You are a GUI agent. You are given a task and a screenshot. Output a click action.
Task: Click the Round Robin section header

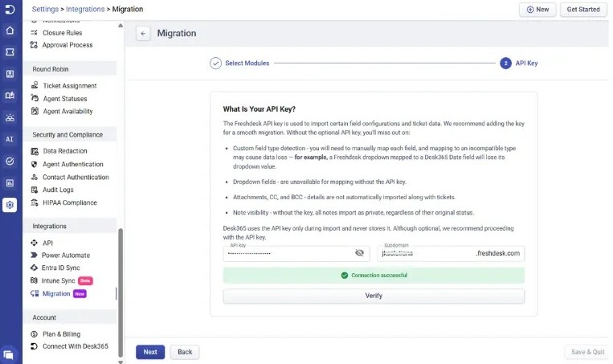pos(70,69)
